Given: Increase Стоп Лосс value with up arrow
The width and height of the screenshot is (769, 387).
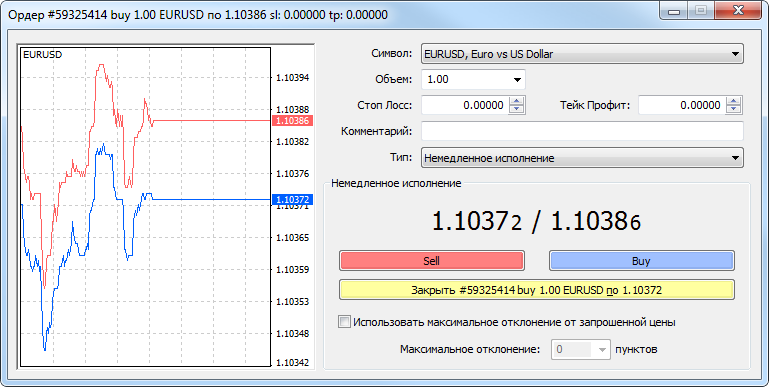Looking at the screenshot, I should click(x=517, y=101).
